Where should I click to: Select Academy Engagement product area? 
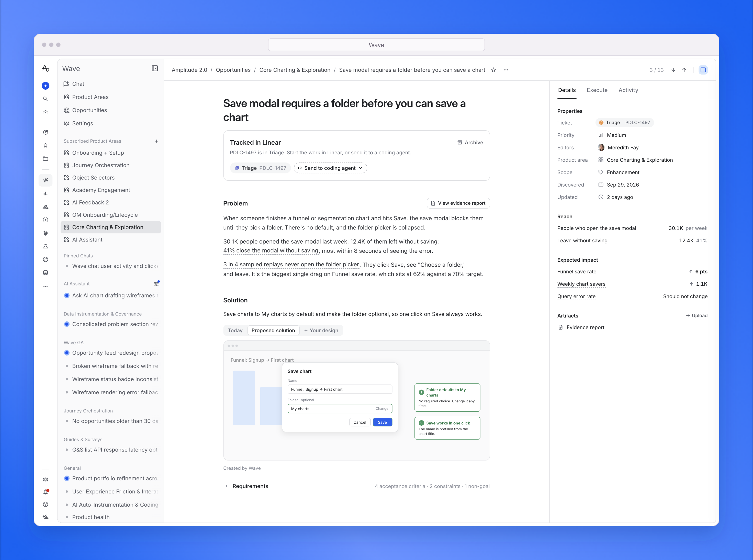[111, 190]
